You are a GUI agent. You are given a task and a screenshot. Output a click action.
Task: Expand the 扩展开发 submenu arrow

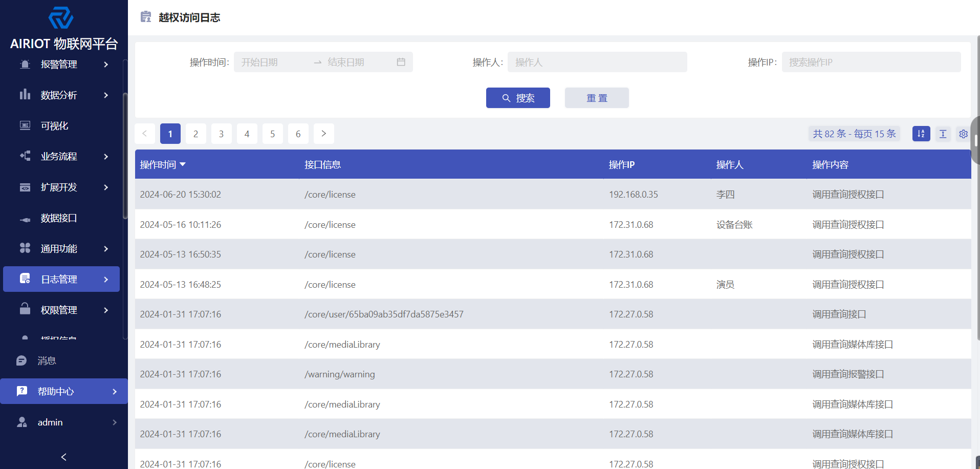tap(106, 187)
